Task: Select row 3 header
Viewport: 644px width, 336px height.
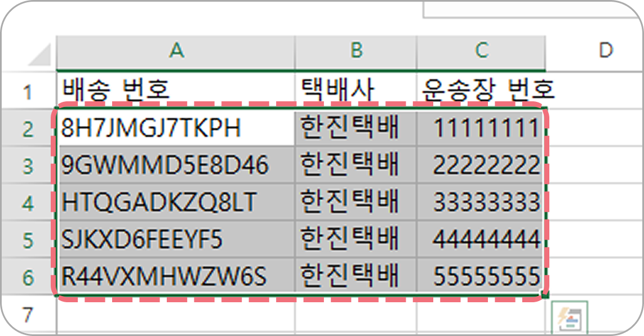Action: [29, 165]
